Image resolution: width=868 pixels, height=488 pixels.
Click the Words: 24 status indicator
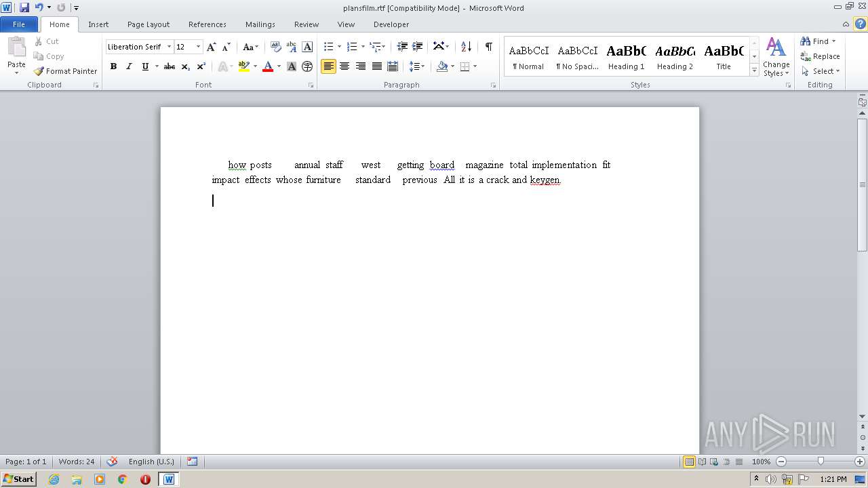(77, 462)
